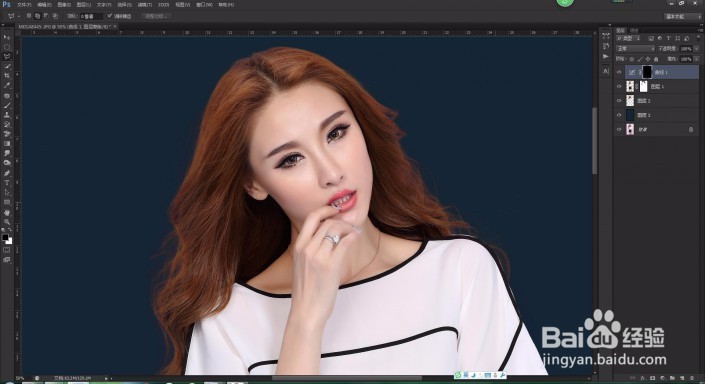The image size is (705, 384).
Task: Hide the Curves 1 adjustment layer
Action: click(619, 72)
